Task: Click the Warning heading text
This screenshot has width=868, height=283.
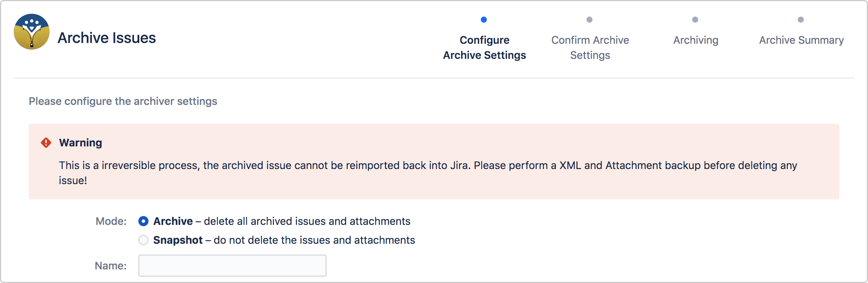Action: (x=80, y=143)
